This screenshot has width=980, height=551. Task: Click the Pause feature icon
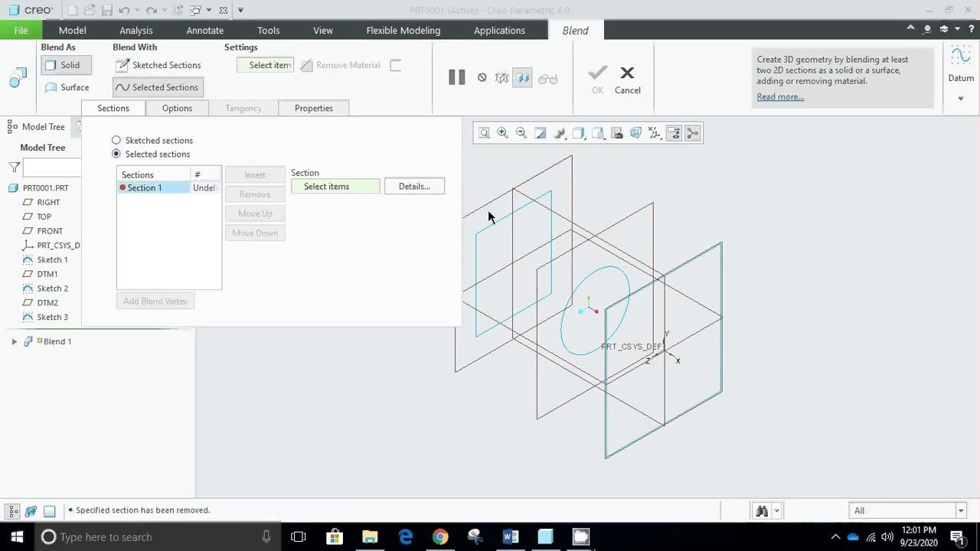[x=456, y=77]
